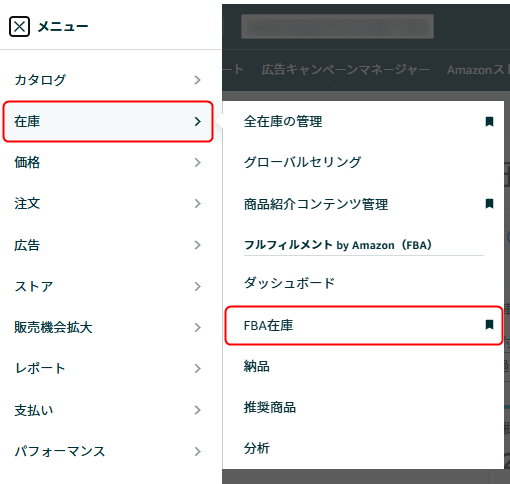Expand the 価格 submenu chevron
Image resolution: width=510 pixels, height=484 pixels.
(198, 162)
